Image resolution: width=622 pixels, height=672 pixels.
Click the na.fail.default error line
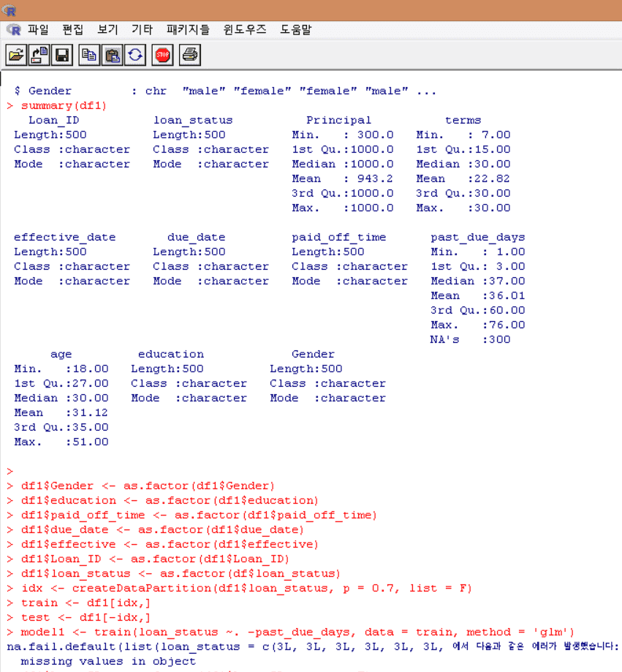(x=313, y=646)
